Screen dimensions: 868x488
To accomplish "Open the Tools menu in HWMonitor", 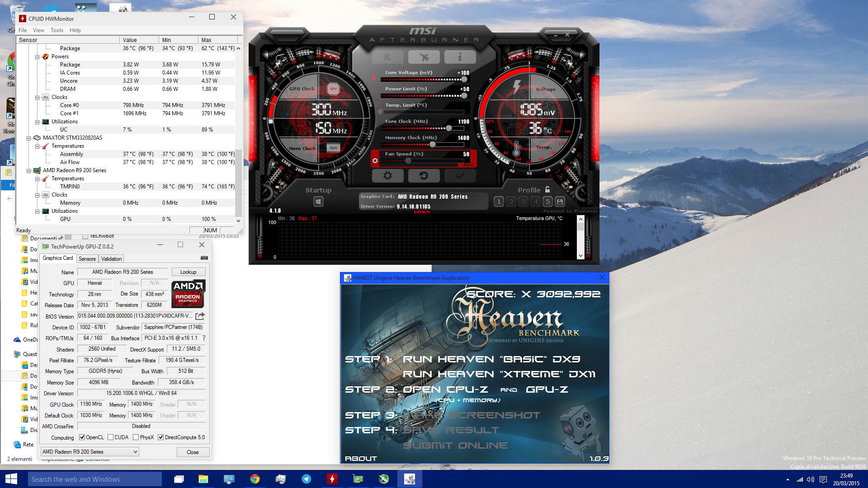I will pyautogui.click(x=57, y=30).
